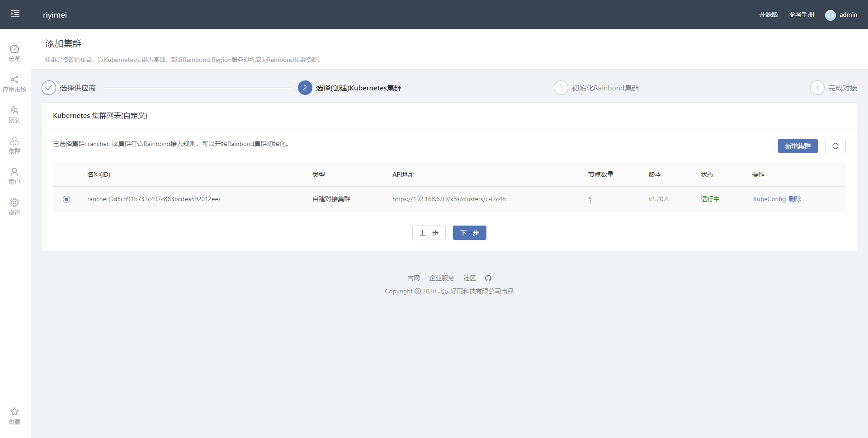Click step 4 完成对接

click(x=834, y=88)
